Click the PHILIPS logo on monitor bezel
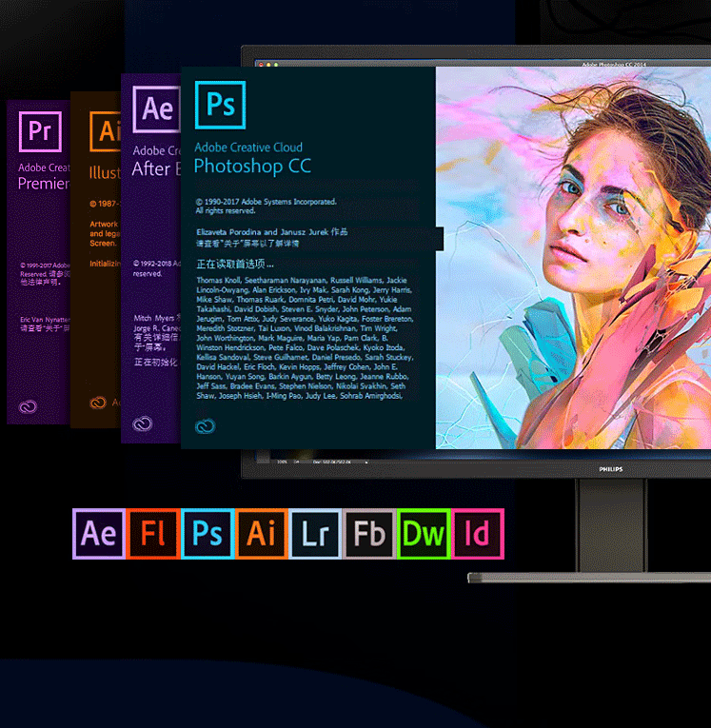This screenshot has width=711, height=728. click(610, 469)
